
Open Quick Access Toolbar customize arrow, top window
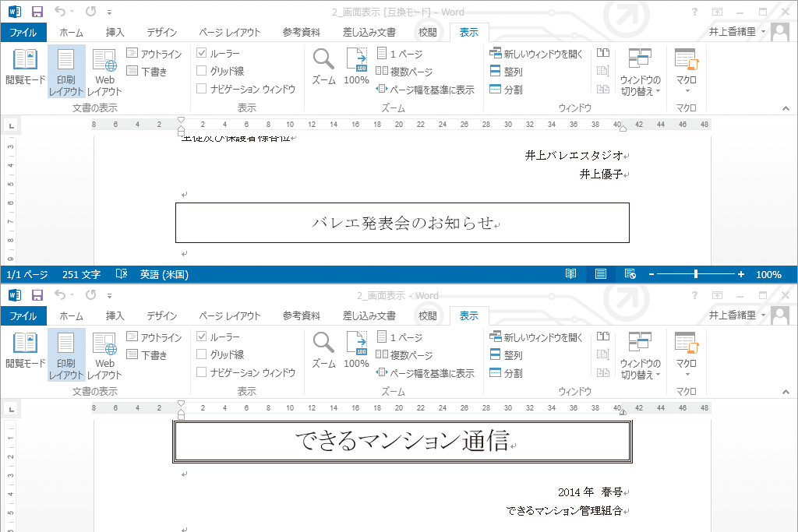point(109,12)
